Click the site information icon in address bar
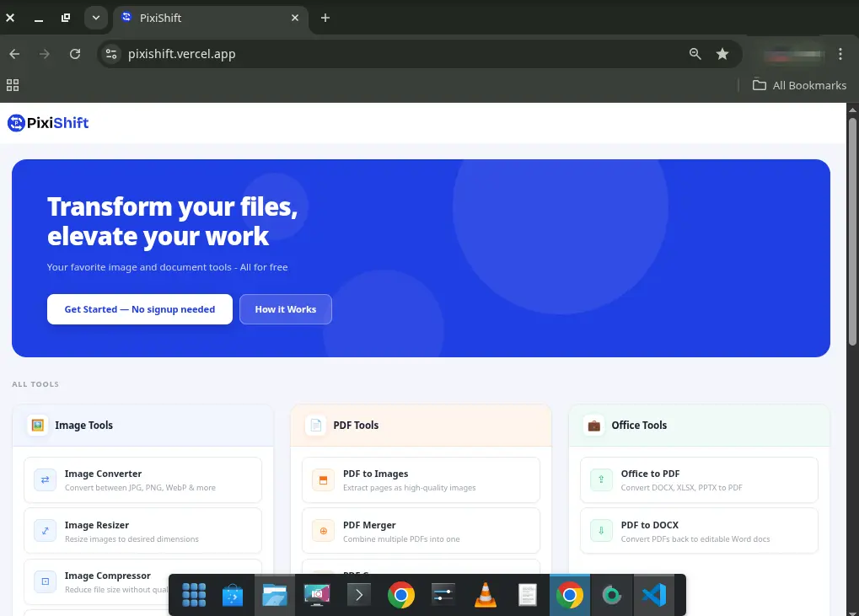 tap(111, 54)
